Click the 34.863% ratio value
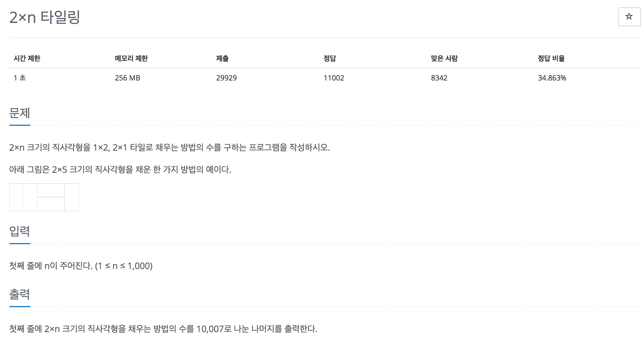The image size is (644, 339). point(552,78)
